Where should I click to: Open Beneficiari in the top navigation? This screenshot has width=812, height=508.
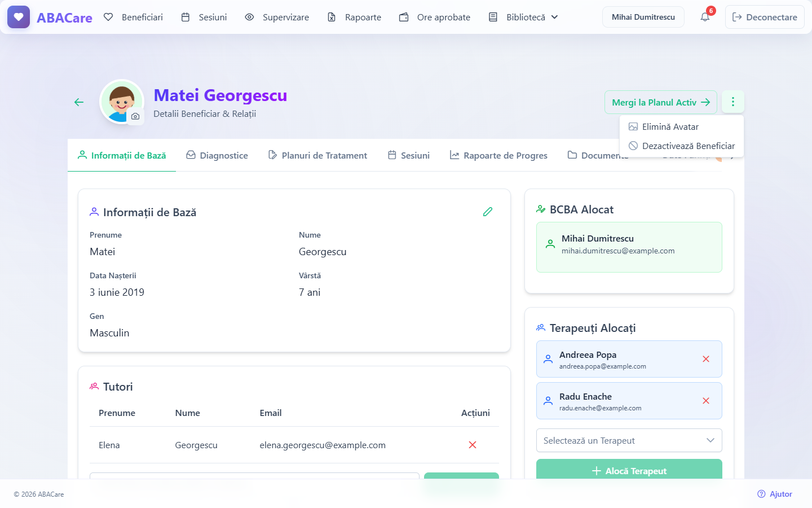tap(134, 17)
